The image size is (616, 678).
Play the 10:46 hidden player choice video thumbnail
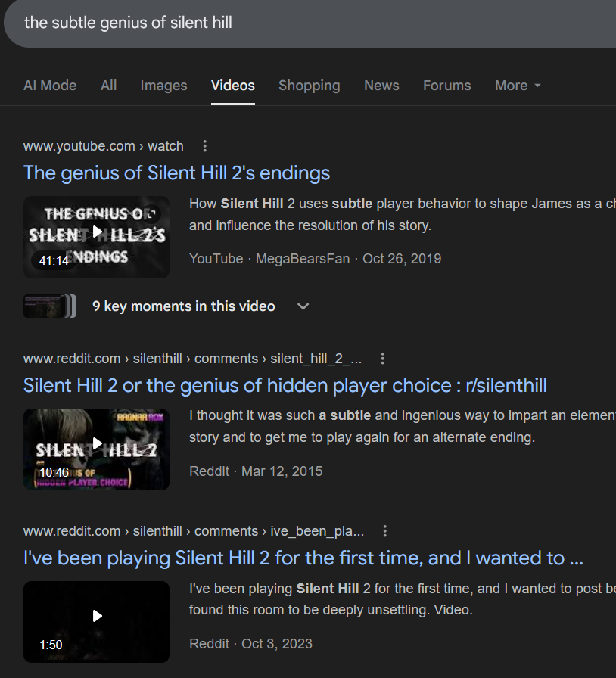pyautogui.click(x=96, y=449)
